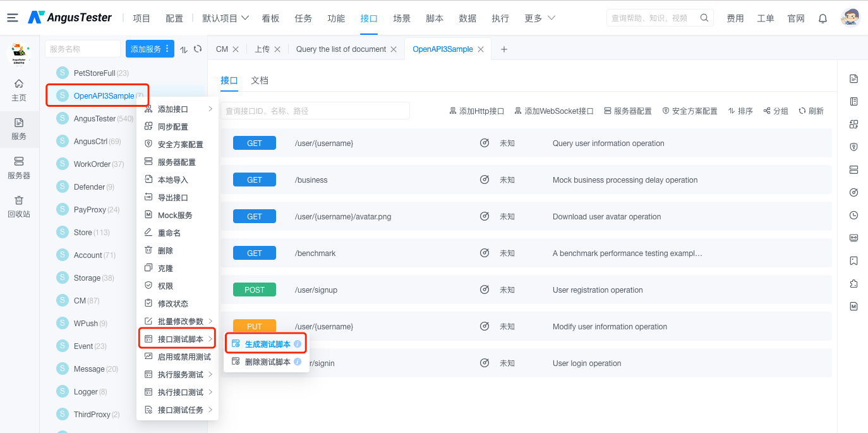The image size is (868, 433).
Task: Select AngusTester service in list
Action: 95,119
